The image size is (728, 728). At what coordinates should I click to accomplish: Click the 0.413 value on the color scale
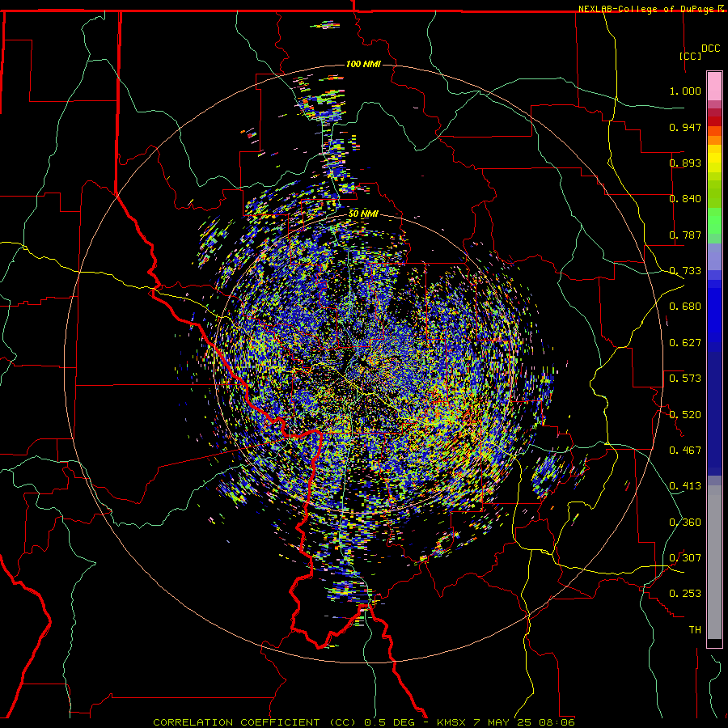(685, 486)
